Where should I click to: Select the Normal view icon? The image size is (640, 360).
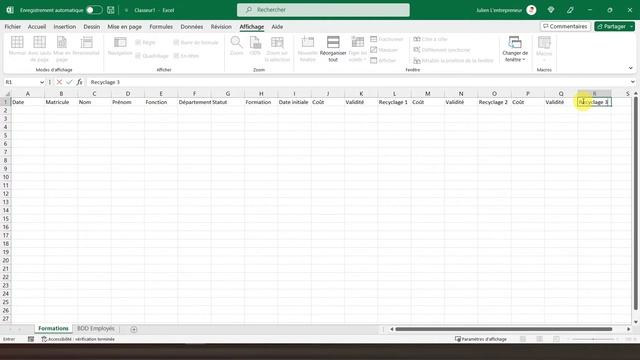(17, 42)
